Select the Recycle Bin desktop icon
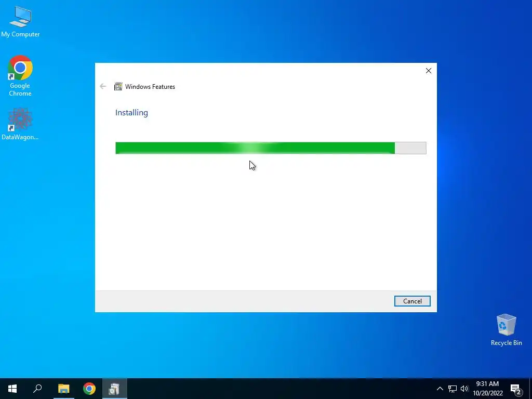Viewport: 532px width, 399px height. click(x=506, y=330)
